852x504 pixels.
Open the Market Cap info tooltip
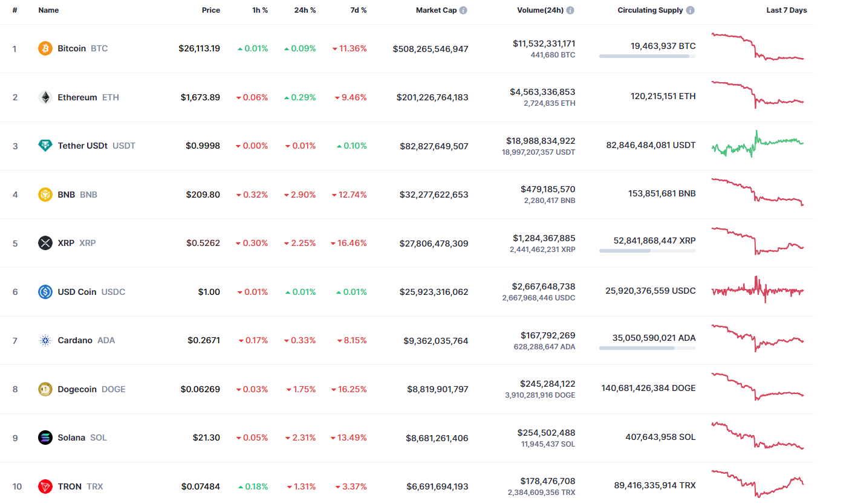[x=463, y=10]
